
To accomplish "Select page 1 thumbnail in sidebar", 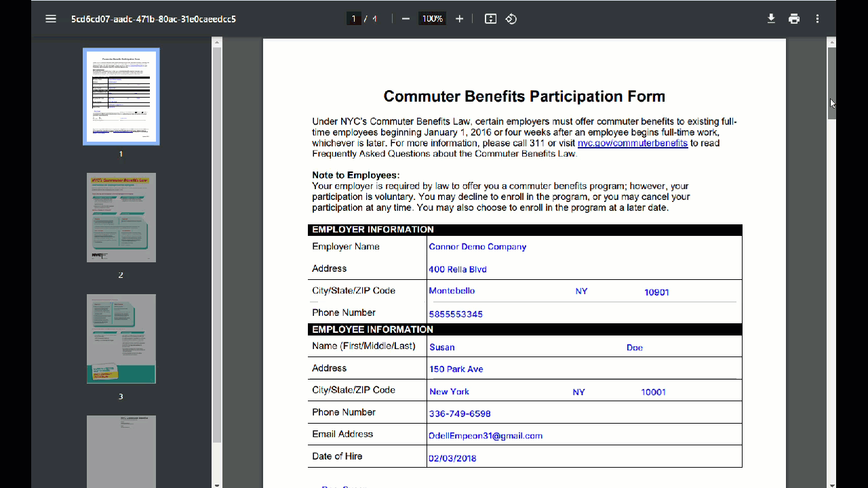I will click(121, 96).
